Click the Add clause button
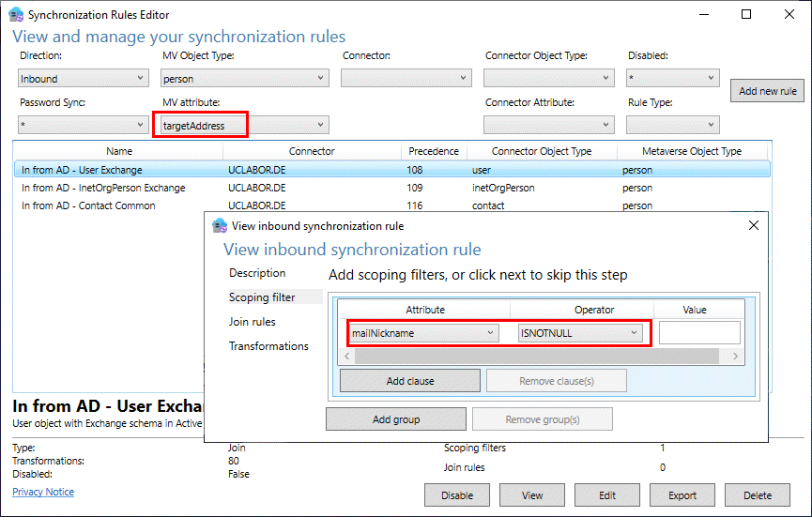The image size is (812, 517). pos(409,381)
